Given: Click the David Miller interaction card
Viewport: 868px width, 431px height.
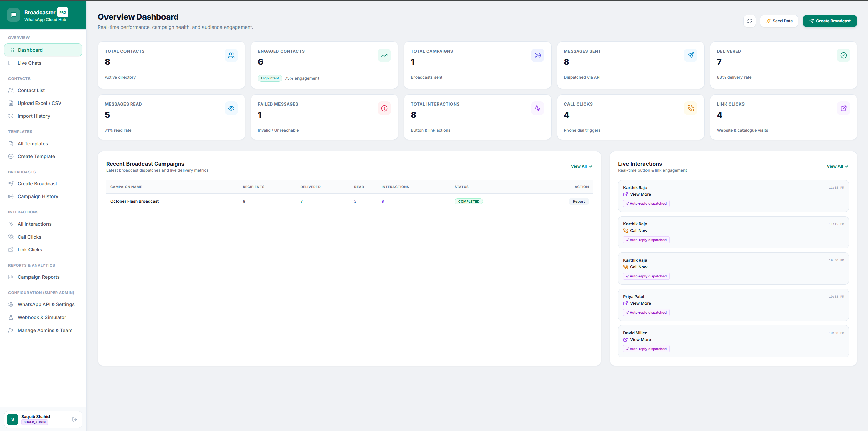Looking at the screenshot, I should click(733, 341).
